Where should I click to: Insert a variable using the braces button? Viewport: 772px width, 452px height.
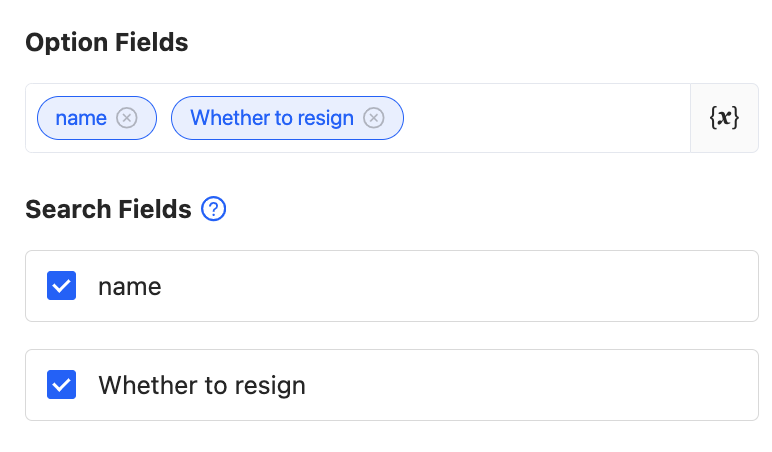click(x=724, y=118)
